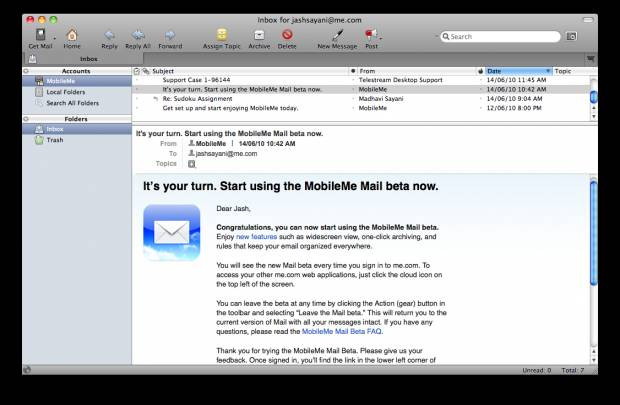Click the blue Mail envelope image
This screenshot has height=405, width=620.
(x=172, y=233)
